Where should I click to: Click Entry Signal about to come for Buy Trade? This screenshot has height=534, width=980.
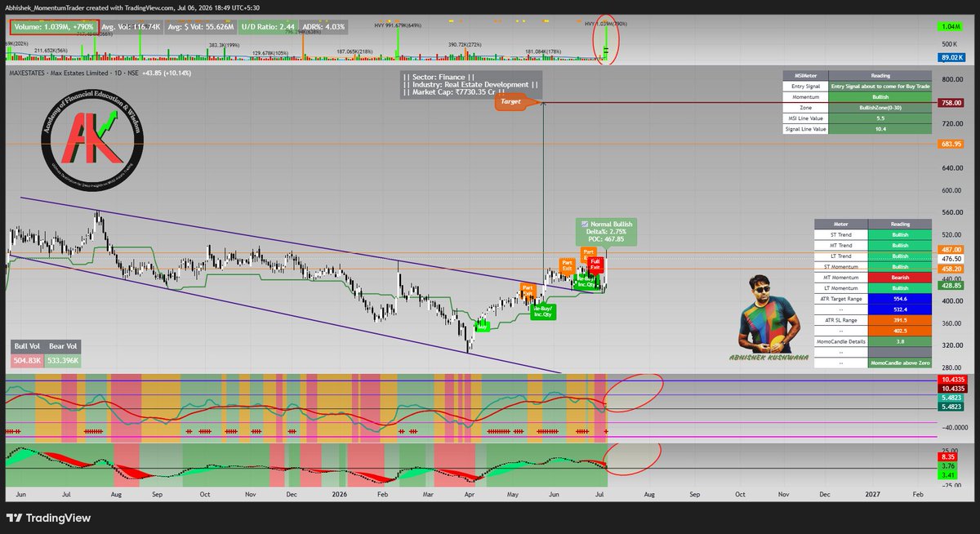[879, 86]
